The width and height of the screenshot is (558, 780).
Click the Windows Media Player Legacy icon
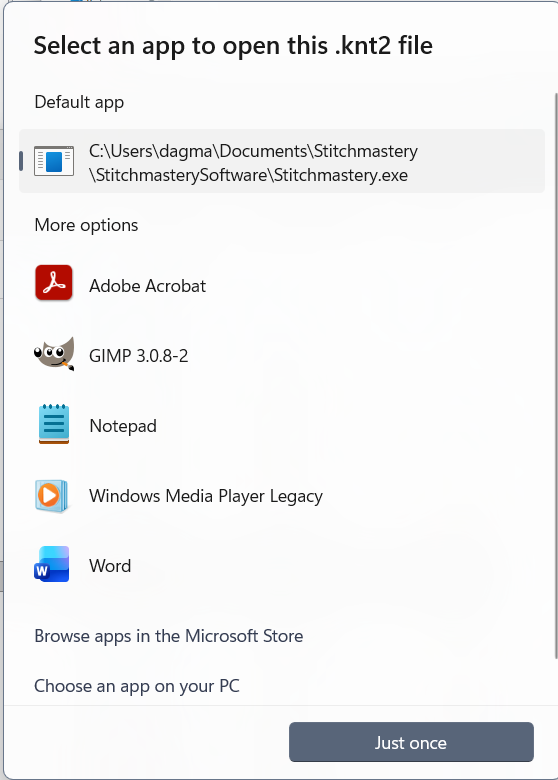pyautogui.click(x=51, y=496)
